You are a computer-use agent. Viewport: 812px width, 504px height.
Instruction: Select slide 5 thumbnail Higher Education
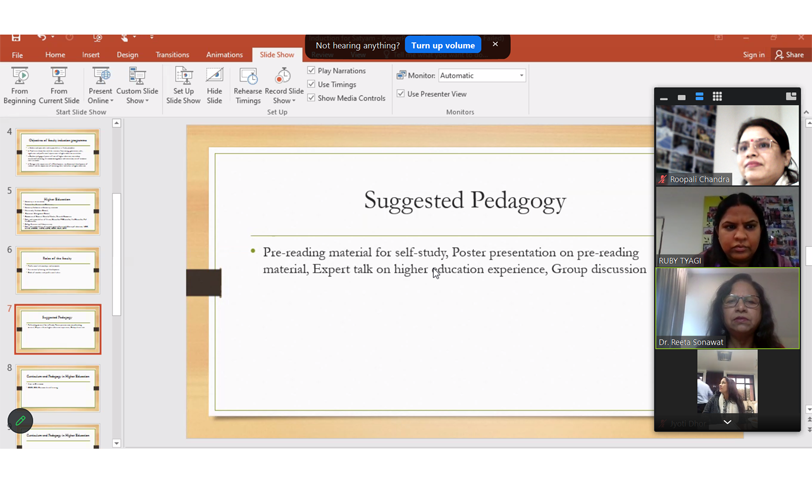pos(58,211)
